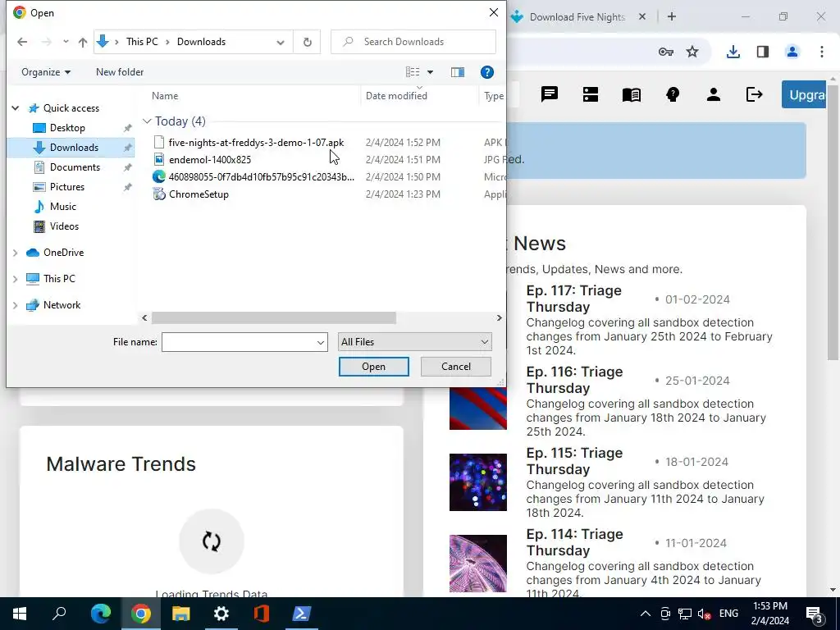Select five-nights-at-freddys-3-demo-1-07.apk file
Viewport: 840px width, 630px height.
click(256, 143)
